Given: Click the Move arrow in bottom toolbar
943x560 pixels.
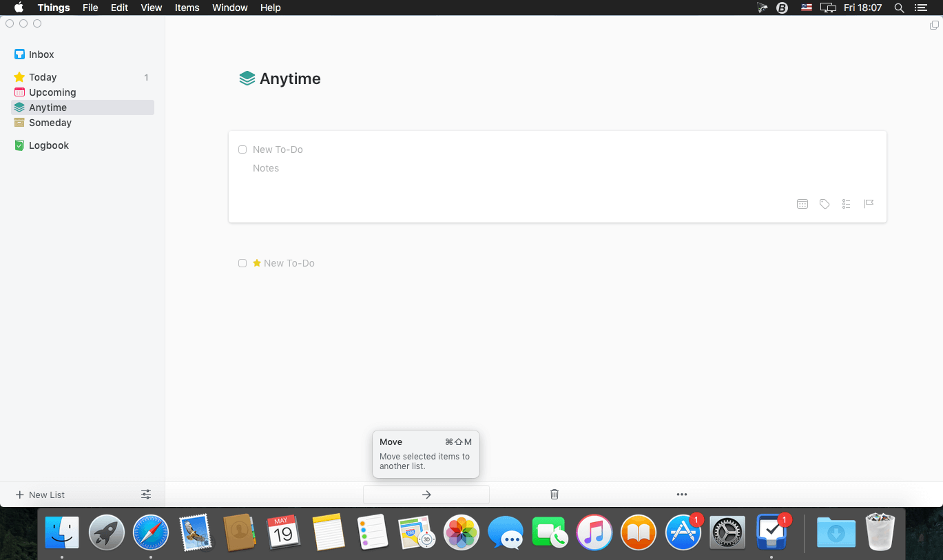Looking at the screenshot, I should [x=426, y=495].
